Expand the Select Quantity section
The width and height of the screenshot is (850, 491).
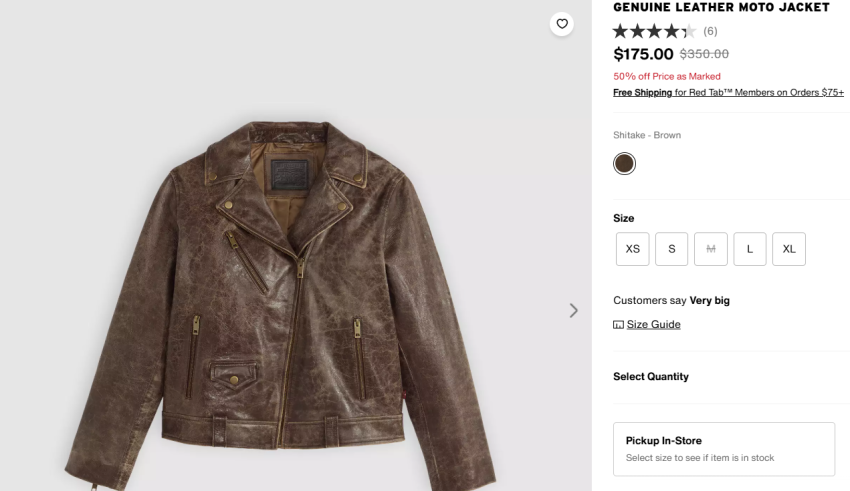[x=651, y=377]
